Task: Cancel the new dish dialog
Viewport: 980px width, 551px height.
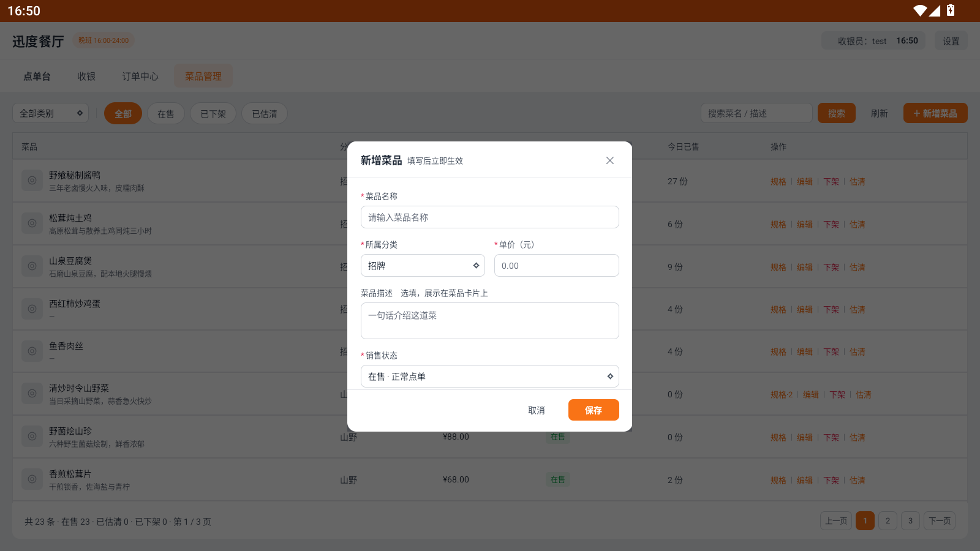Action: (537, 410)
